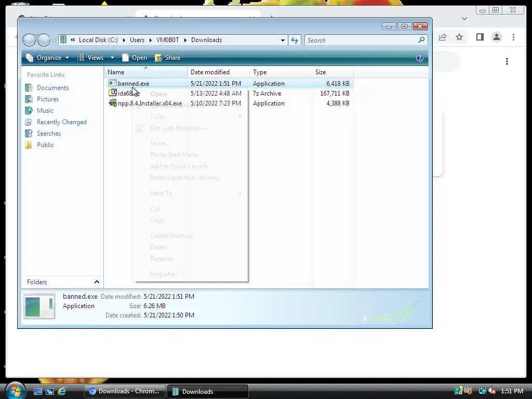Click the Show Desktop quick launch icon
Viewport: 532px width, 399px height.
click(38, 391)
